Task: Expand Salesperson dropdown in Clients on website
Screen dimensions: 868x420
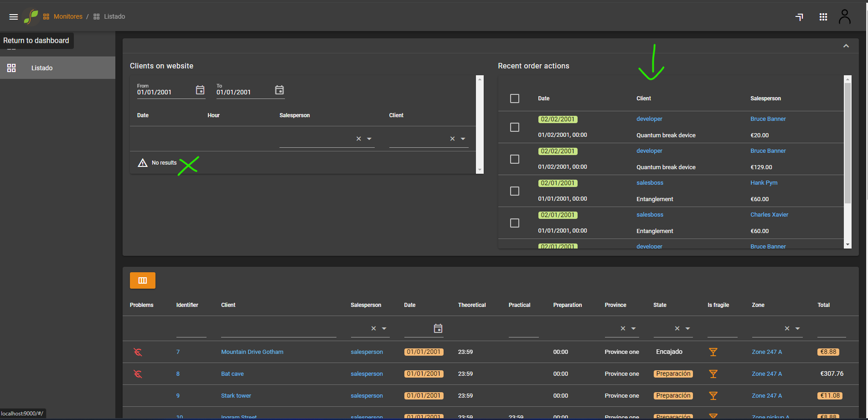Action: (x=369, y=139)
